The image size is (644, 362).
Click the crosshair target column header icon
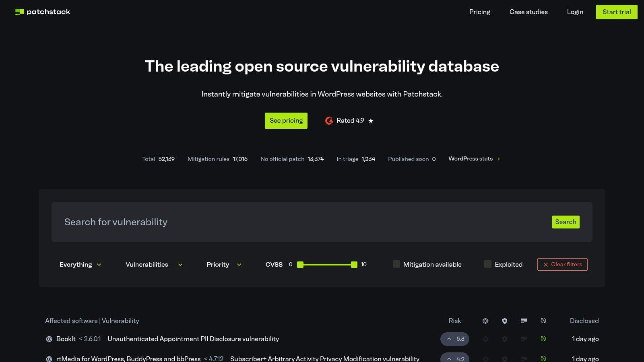(x=485, y=321)
